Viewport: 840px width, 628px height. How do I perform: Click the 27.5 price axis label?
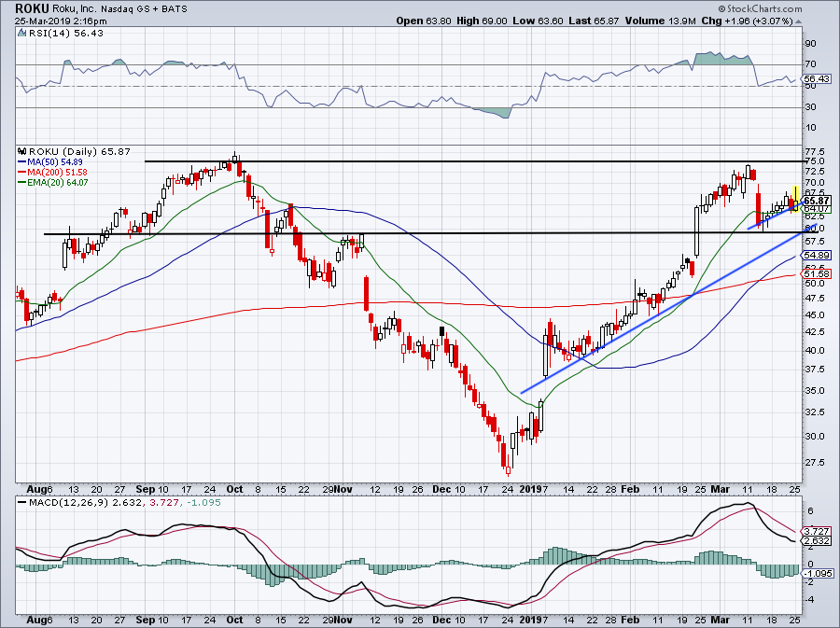[814, 462]
